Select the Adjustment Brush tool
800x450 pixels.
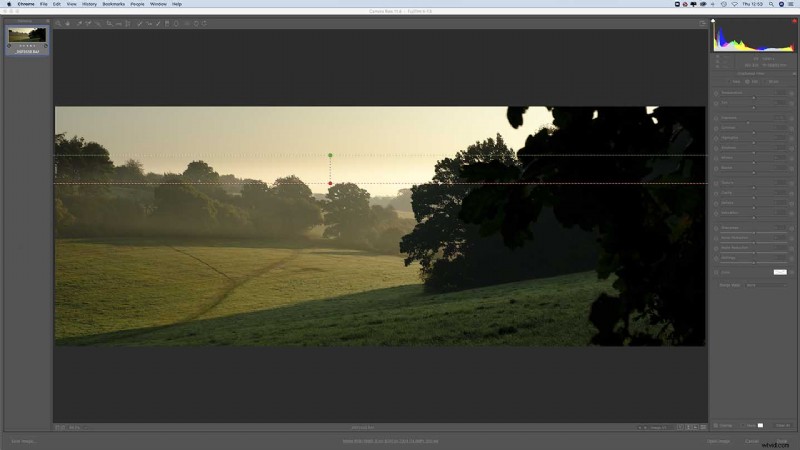pyautogui.click(x=158, y=23)
